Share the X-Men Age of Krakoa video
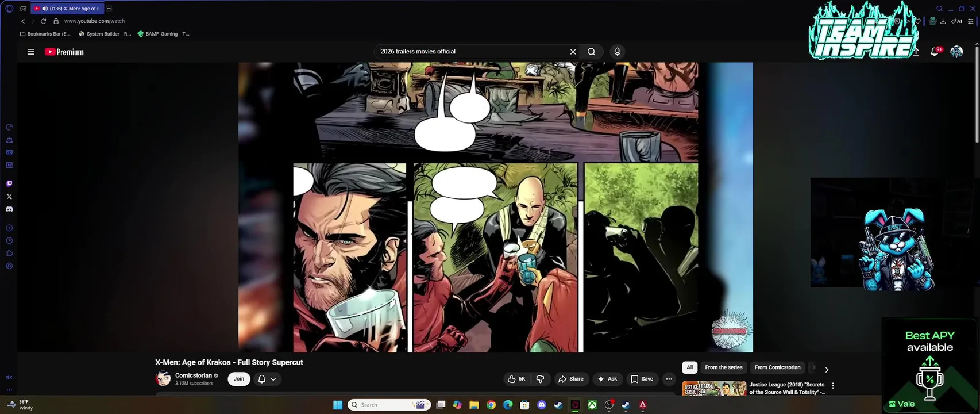Screen dimensions: 980x414 pyautogui.click(x=571, y=379)
